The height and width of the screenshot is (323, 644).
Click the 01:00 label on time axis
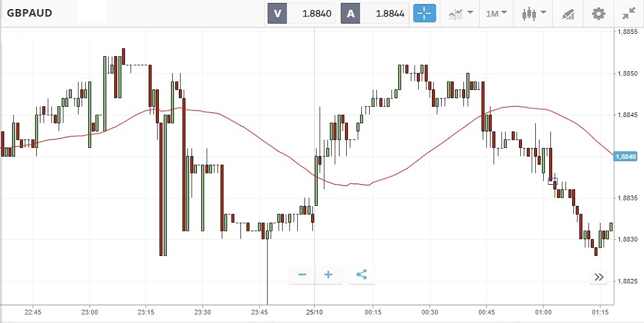543,312
